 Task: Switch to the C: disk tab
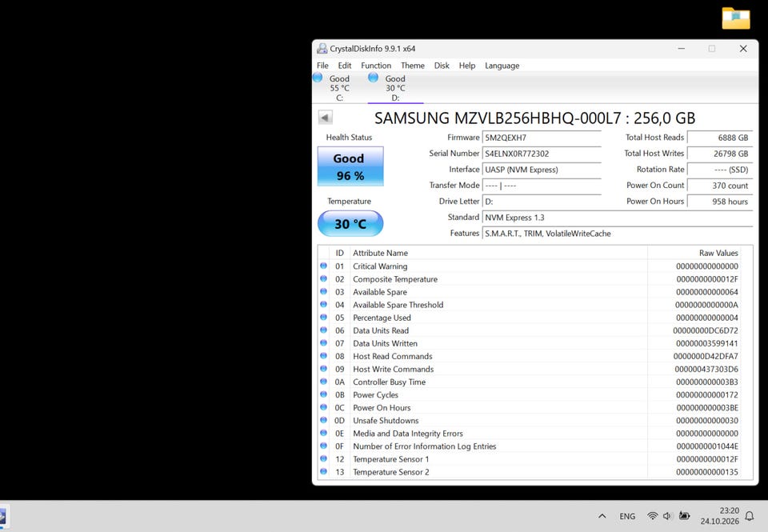(339, 88)
